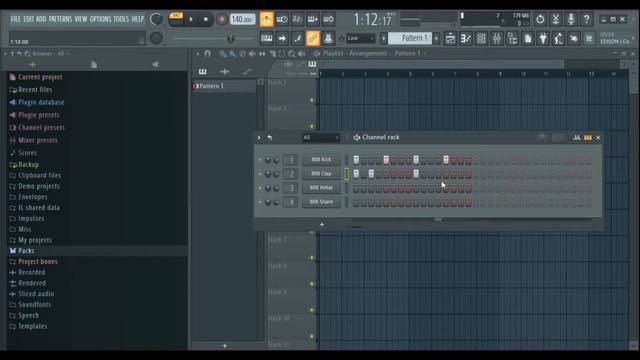Open the plugin picker plug icon
Image resolution: width=640 pixels, height=360 pixels.
pos(543,38)
